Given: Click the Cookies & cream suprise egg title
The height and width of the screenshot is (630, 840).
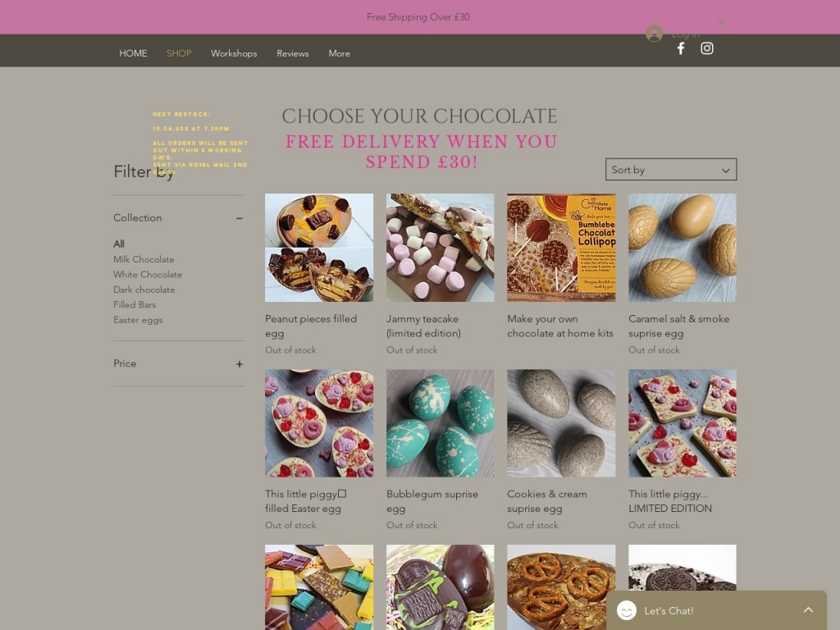Looking at the screenshot, I should click(547, 501).
